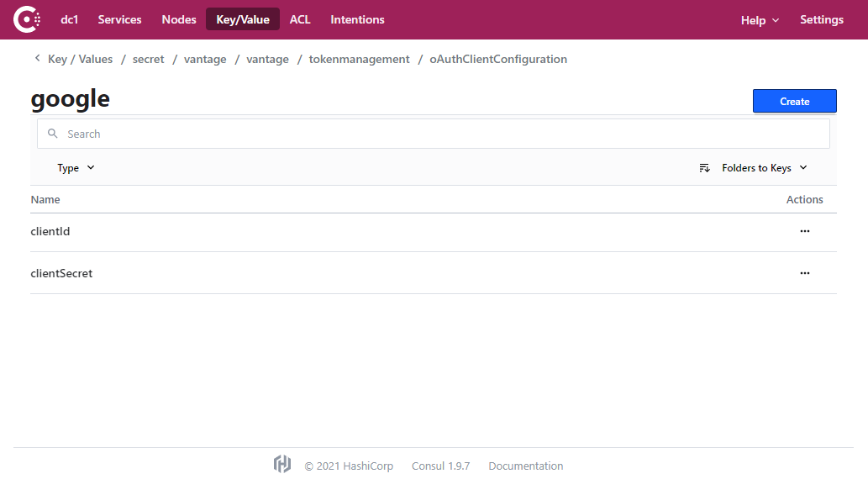Click the HashiCorp logo in footer
This screenshot has width=868, height=479.
pyautogui.click(x=282, y=464)
